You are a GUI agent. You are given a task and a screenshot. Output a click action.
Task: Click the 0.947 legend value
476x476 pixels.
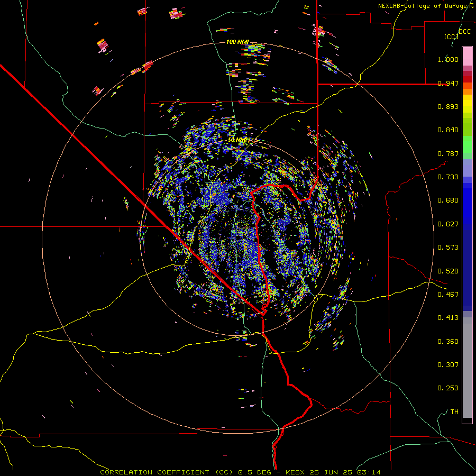pyautogui.click(x=448, y=83)
